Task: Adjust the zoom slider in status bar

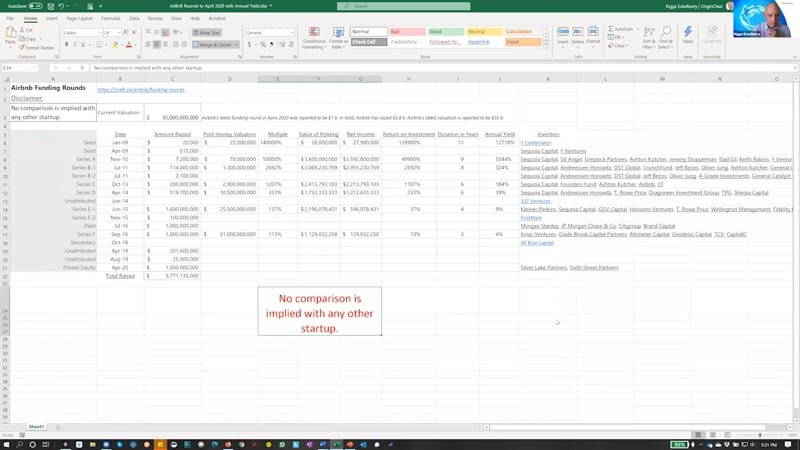Action: point(760,435)
